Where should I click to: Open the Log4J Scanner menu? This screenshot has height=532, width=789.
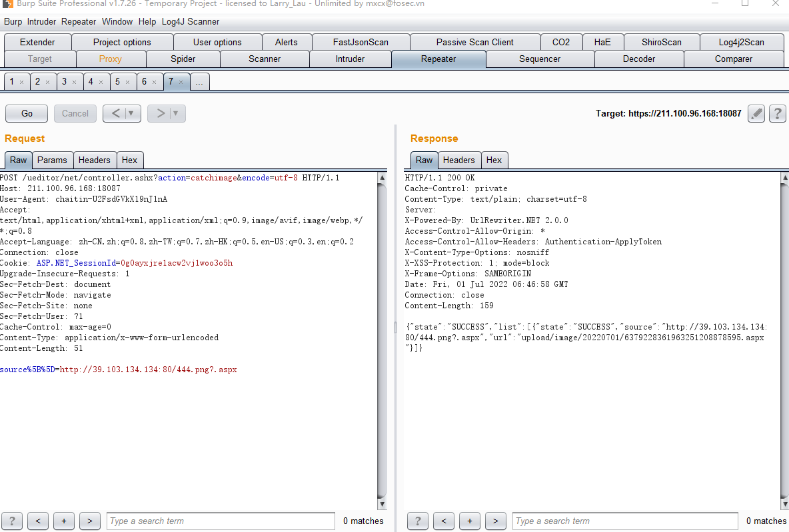191,21
